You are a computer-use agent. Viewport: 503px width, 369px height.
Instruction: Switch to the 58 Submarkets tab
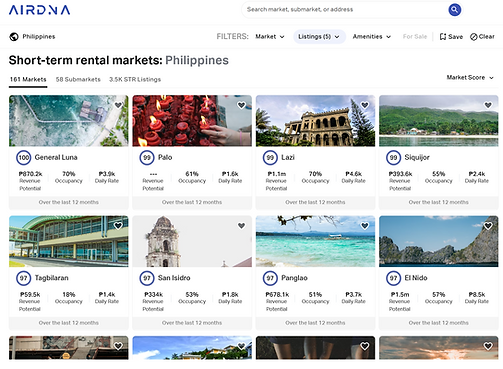point(78,79)
